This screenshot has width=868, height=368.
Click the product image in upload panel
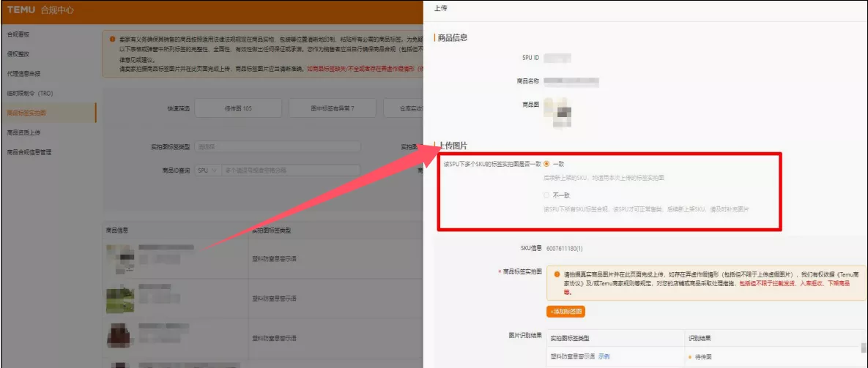coord(558,113)
